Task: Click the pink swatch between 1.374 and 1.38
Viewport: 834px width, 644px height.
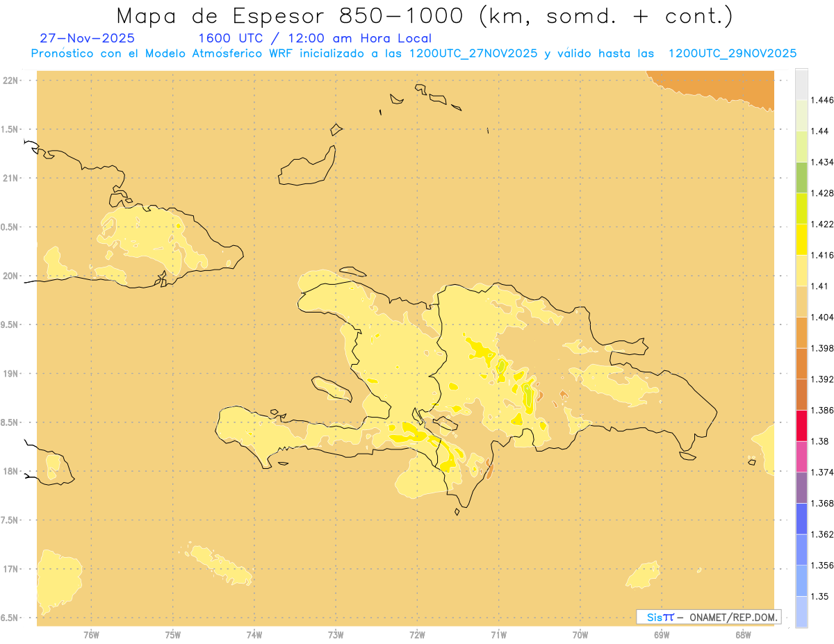Action: tap(801, 456)
